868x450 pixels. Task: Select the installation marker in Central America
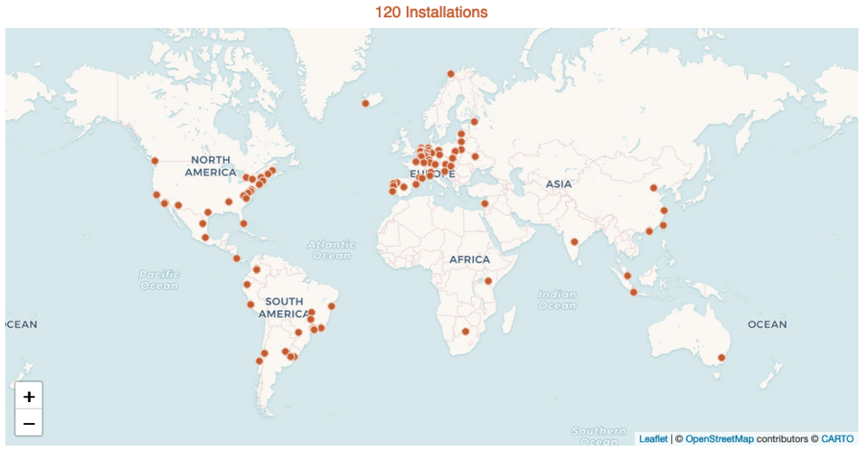point(237,258)
